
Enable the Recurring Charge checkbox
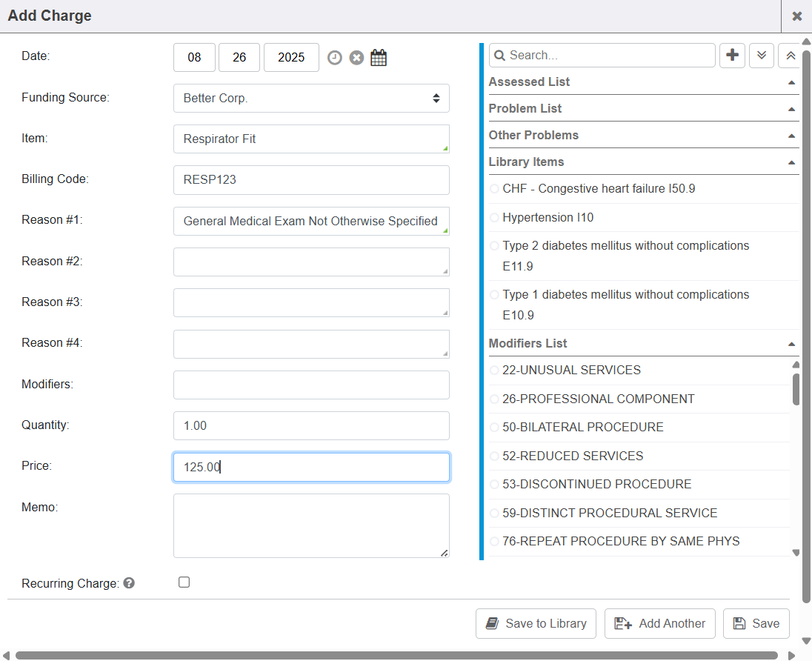[184, 582]
